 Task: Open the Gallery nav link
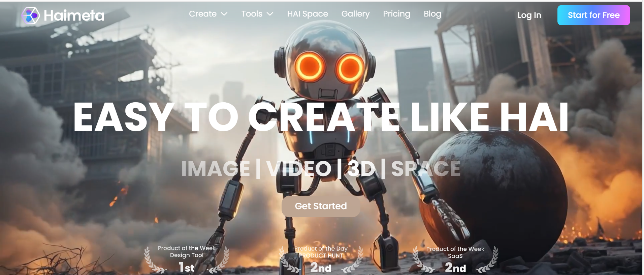[355, 14]
